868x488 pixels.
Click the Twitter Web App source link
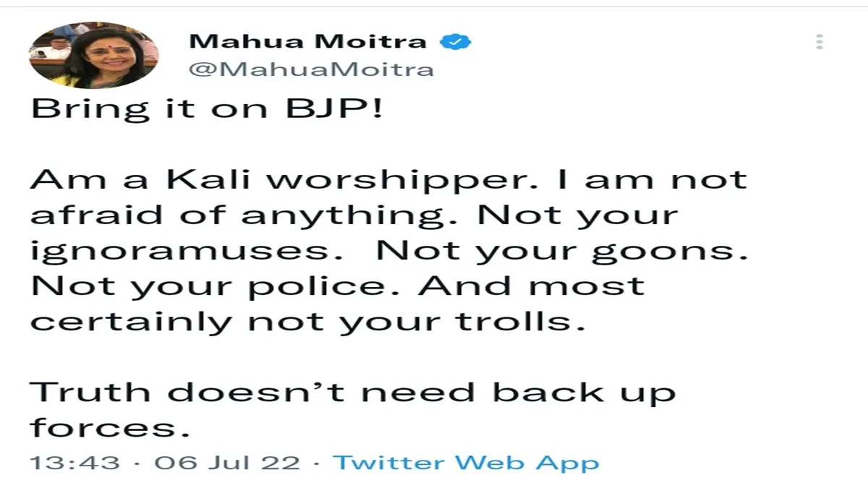pyautogui.click(x=466, y=463)
